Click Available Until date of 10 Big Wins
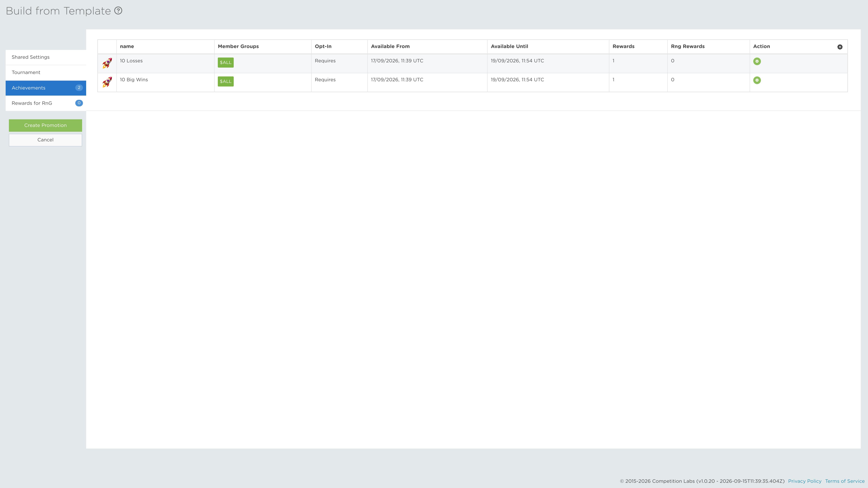The image size is (868, 488). tap(517, 79)
